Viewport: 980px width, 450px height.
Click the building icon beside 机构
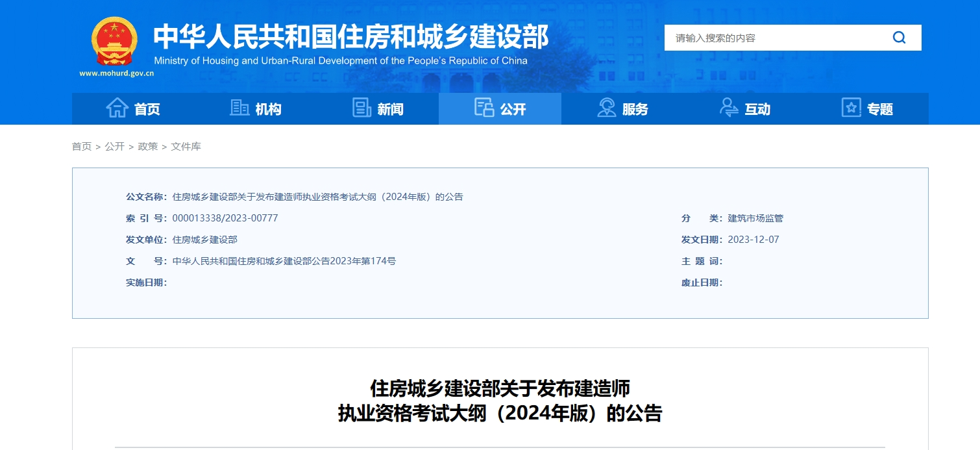[239, 108]
